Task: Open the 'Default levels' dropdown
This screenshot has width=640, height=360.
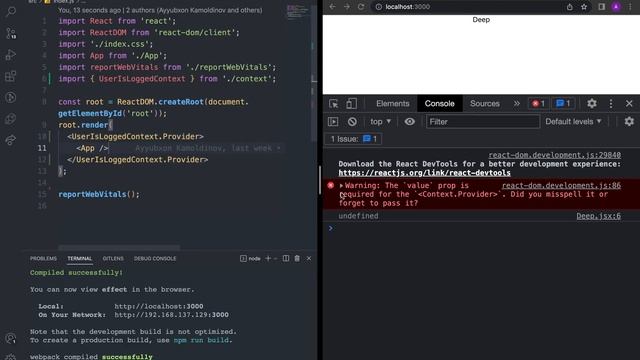Action: 573,122
